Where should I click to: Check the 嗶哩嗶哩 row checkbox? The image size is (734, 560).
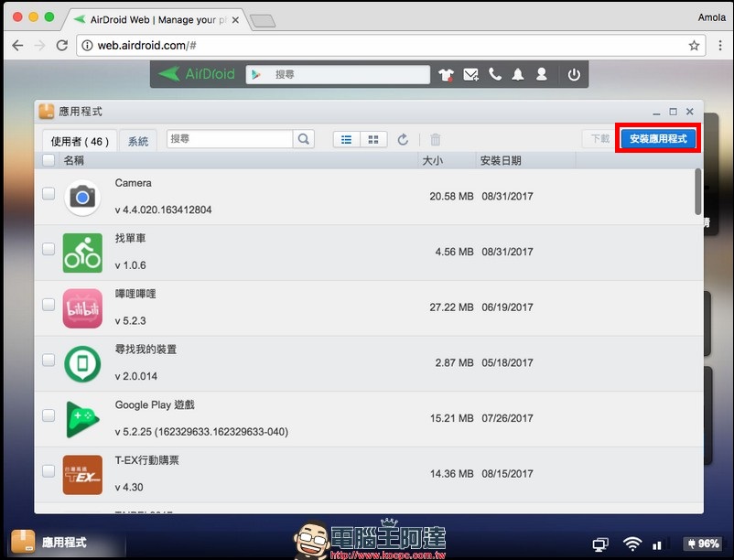(x=49, y=305)
